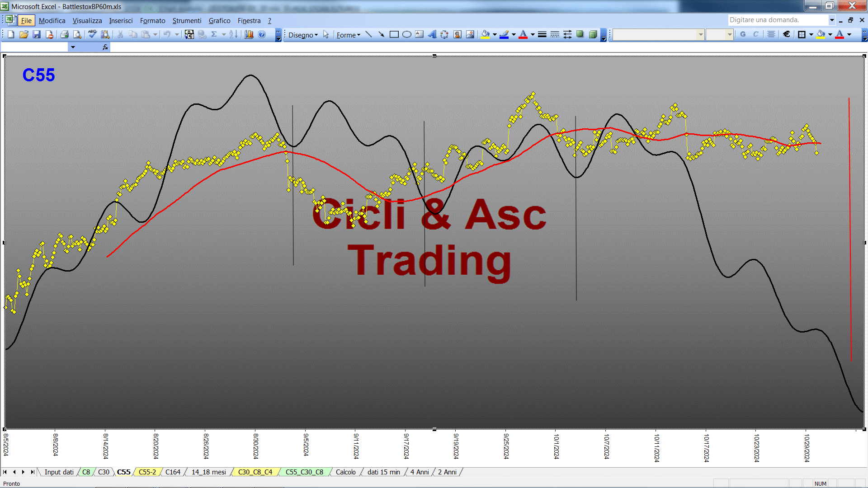Open the Chart Wizard icon

(x=249, y=34)
